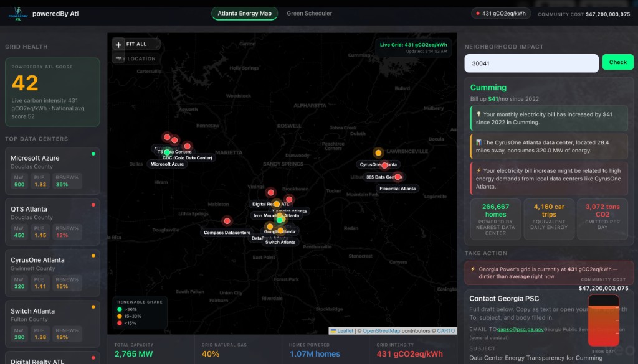
Task: Click the red marker on CyrusOne Atlanta label
Action: point(384,166)
